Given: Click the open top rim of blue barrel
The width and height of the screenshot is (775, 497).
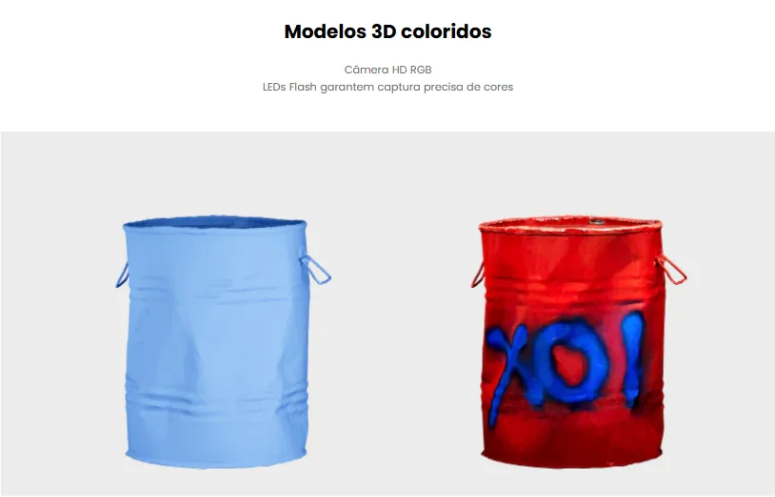Looking at the screenshot, I should [215, 222].
